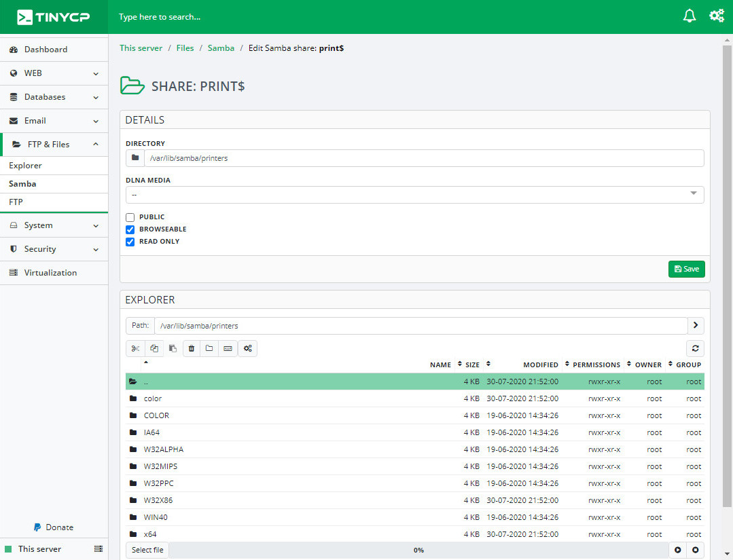Open FTP submenu item
The height and width of the screenshot is (560, 733).
point(54,202)
